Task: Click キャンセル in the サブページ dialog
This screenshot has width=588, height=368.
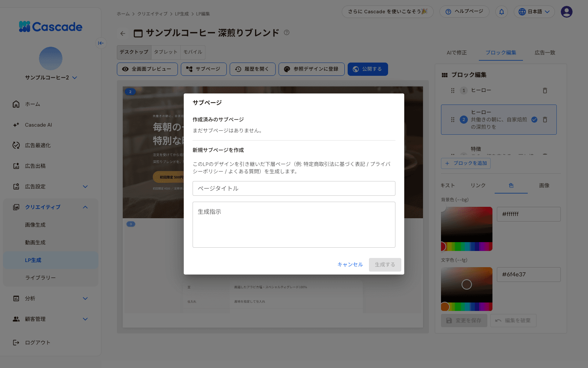Action: [x=350, y=265]
